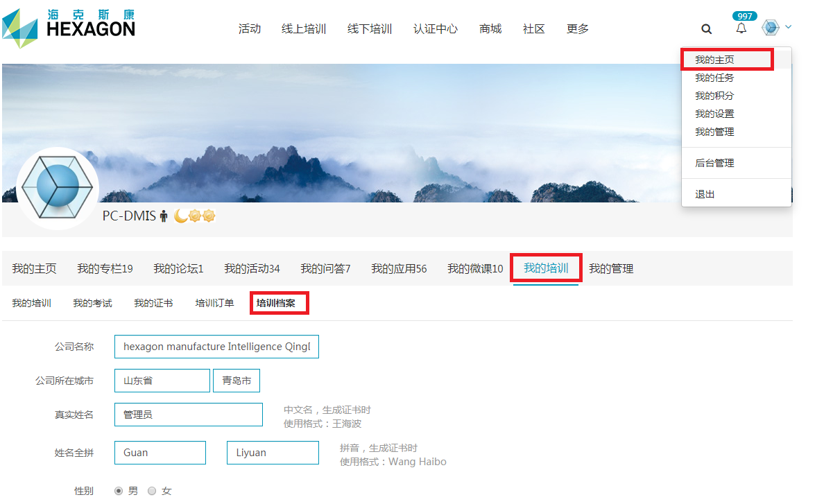This screenshot has width=833, height=504.
Task: Open 活动 in the top navigation
Action: (250, 28)
